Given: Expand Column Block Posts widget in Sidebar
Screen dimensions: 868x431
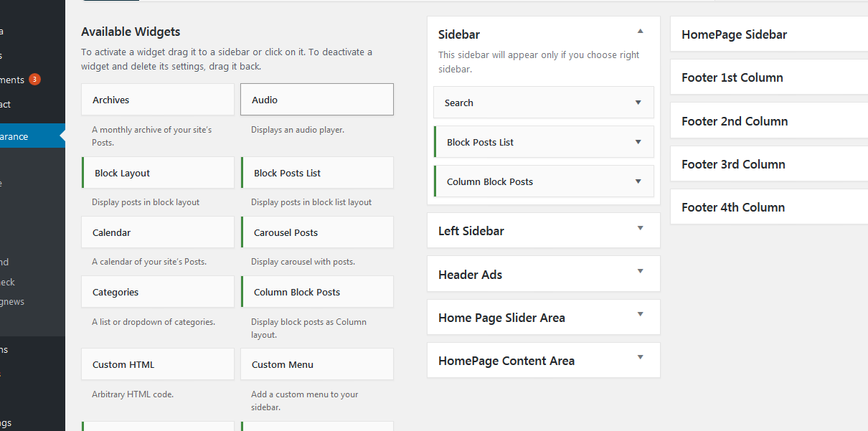Looking at the screenshot, I should pyautogui.click(x=638, y=181).
